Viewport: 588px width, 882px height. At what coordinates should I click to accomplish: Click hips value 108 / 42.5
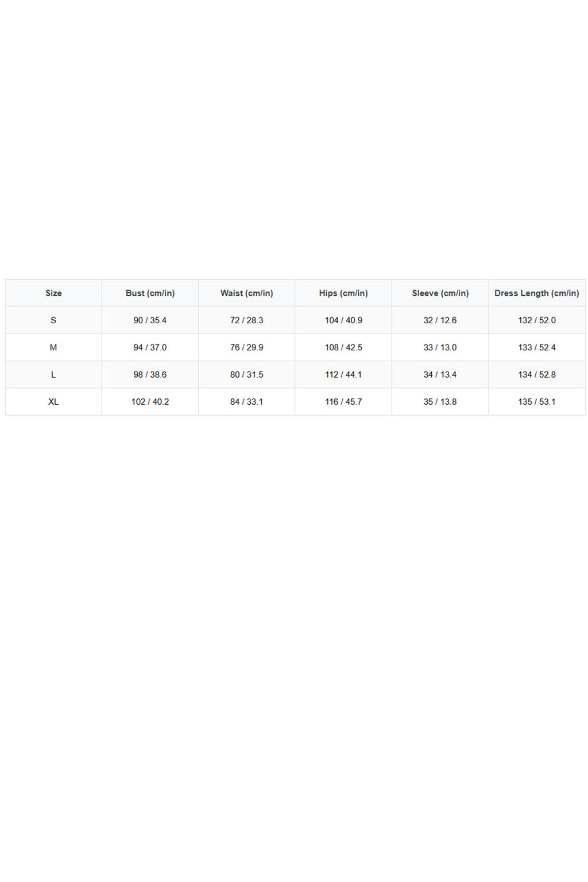click(343, 347)
